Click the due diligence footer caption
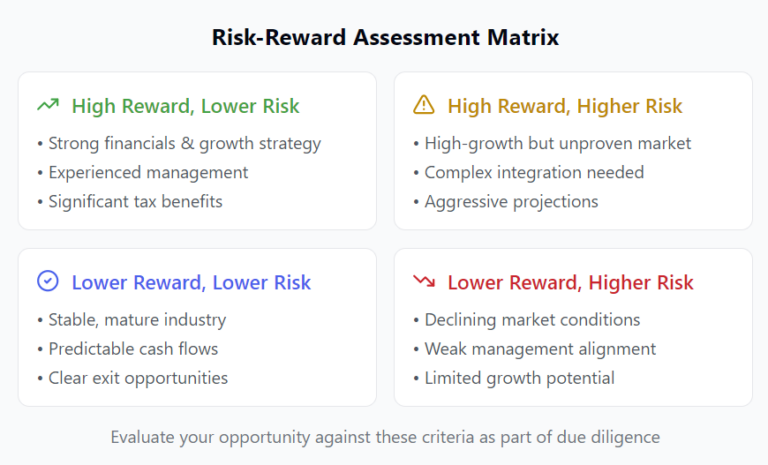The height and width of the screenshot is (465, 768). [384, 436]
